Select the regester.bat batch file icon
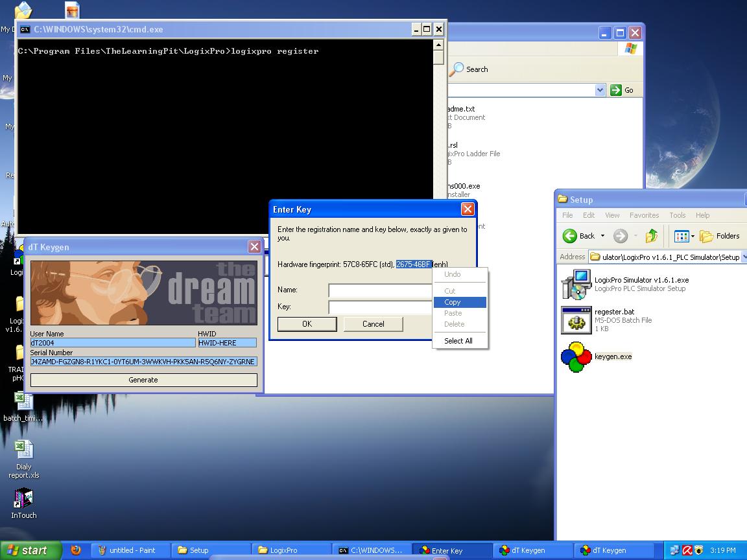 click(576, 320)
